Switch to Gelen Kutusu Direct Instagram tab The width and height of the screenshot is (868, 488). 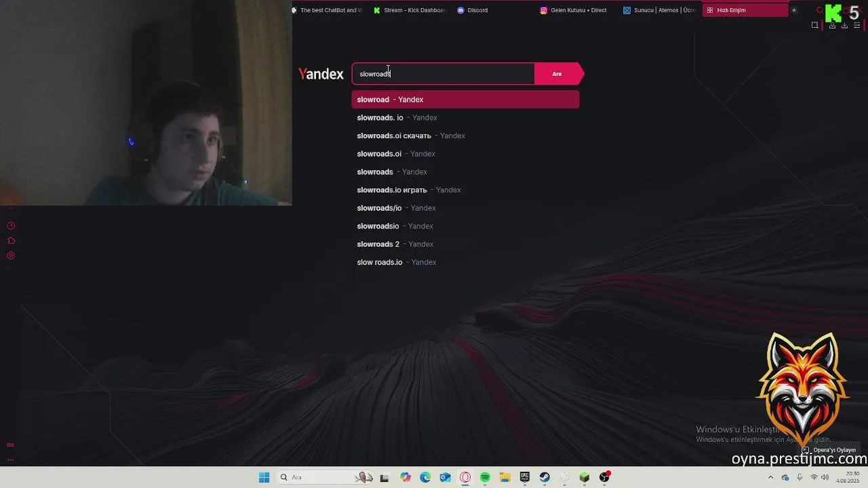point(575,10)
